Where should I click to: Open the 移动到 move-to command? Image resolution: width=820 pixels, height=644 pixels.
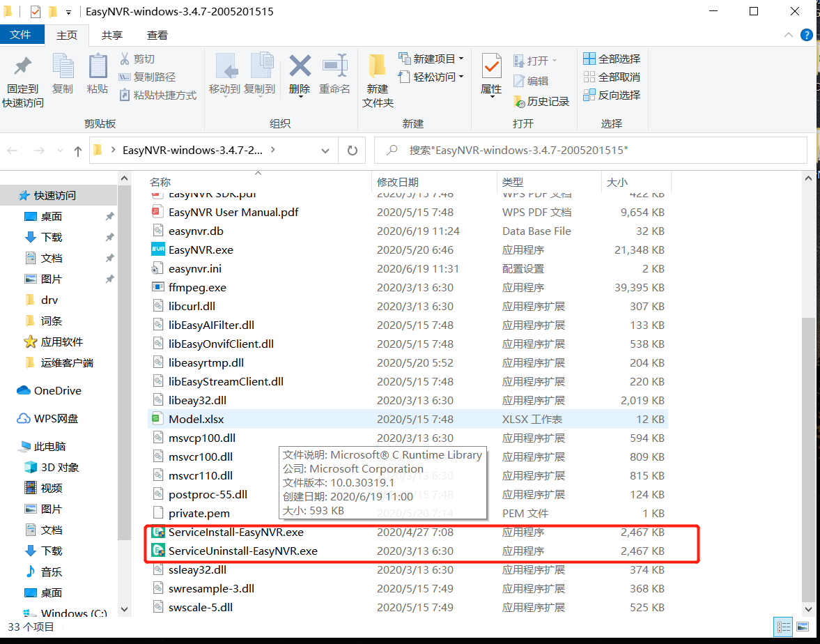(224, 74)
